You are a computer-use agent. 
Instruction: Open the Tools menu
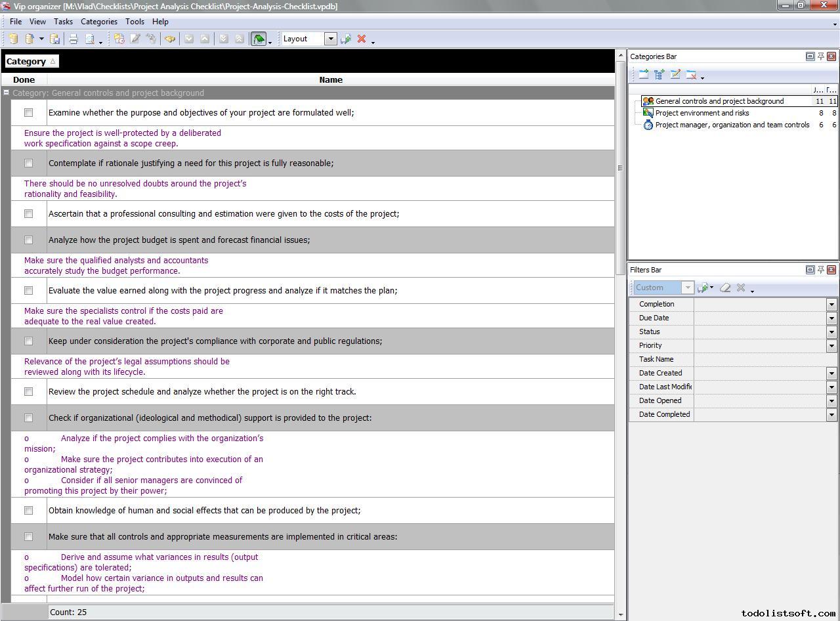pyautogui.click(x=135, y=22)
